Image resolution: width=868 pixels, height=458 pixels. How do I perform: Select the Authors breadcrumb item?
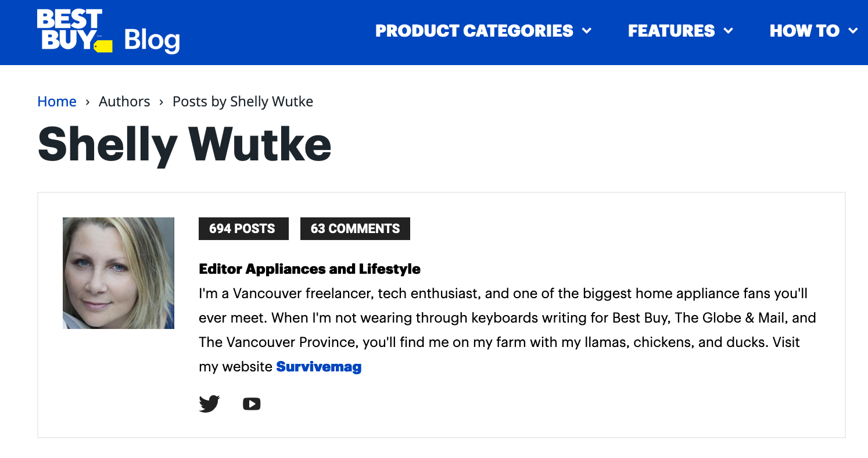coord(124,102)
